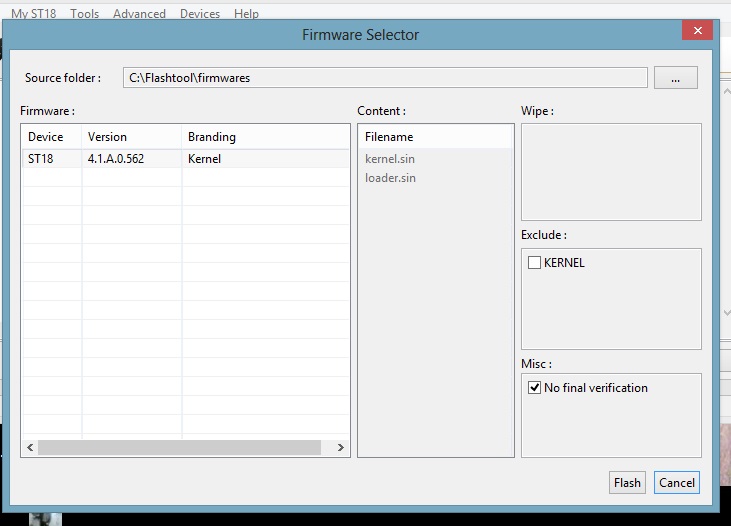Screen dimensions: 731x526
Task: Open the Help menu
Action: coord(246,14)
